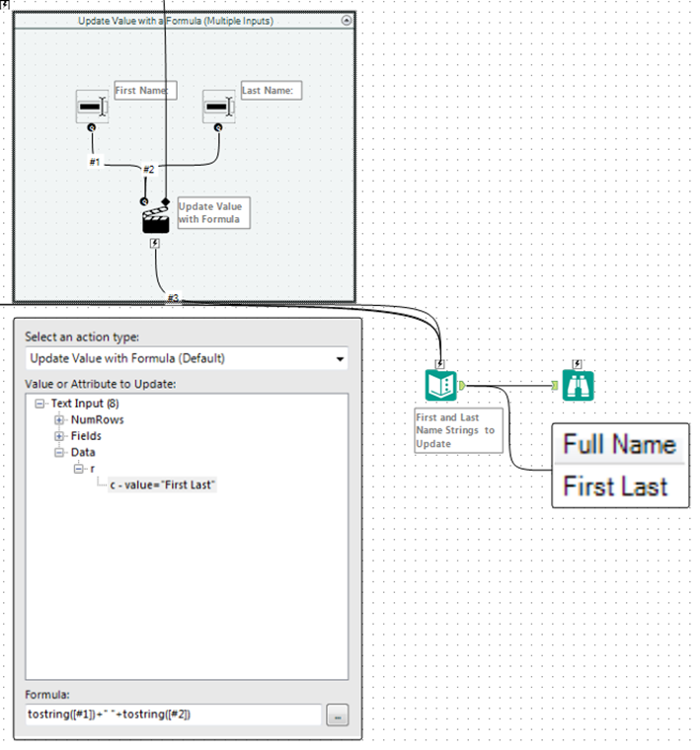Select the Update Value with Formula action tool
The height and width of the screenshot is (750, 700).
click(156, 220)
